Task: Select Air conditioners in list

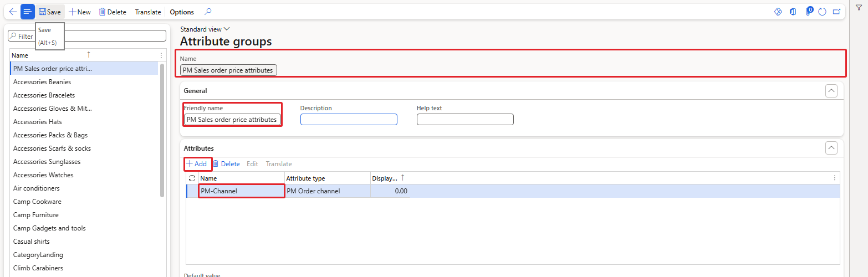Action: pos(84,188)
